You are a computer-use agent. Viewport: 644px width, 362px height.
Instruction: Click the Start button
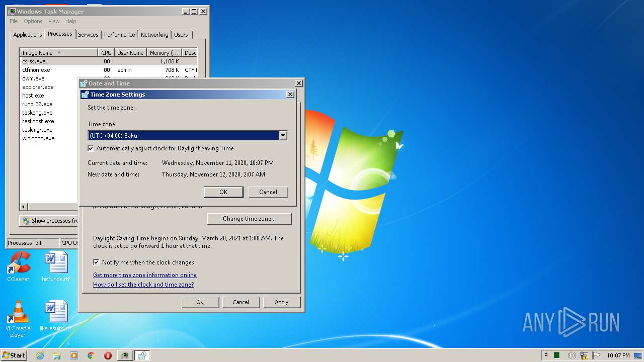point(14,355)
